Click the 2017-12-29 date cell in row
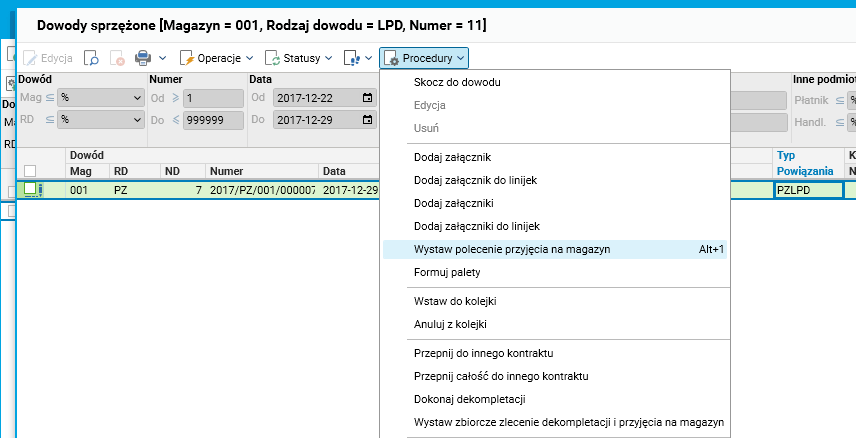This screenshot has height=438, width=856. (x=349, y=190)
